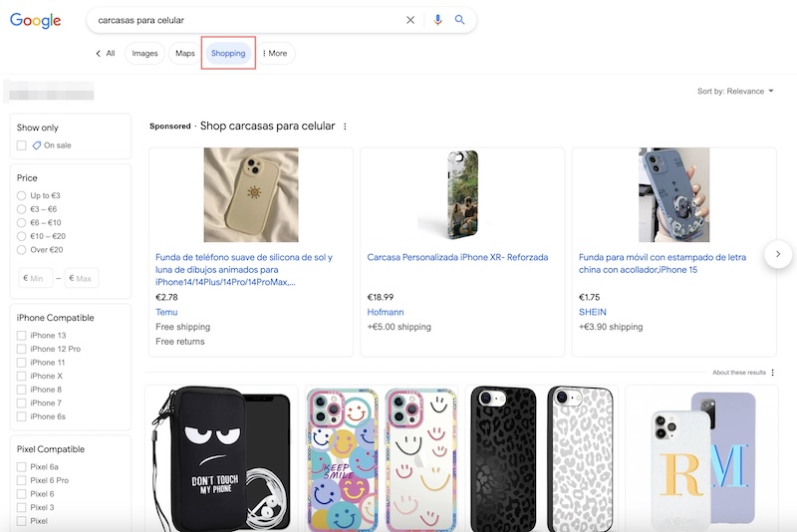Open About these results options icon
This screenshot has height=532, width=797.
772,373
